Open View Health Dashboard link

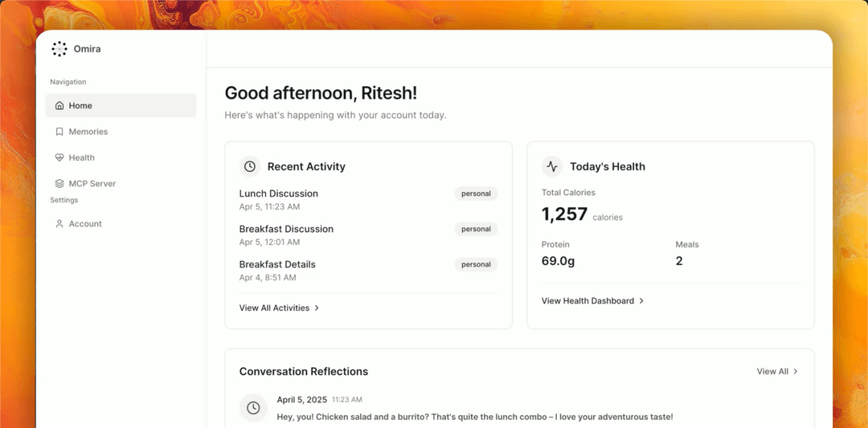[592, 301]
